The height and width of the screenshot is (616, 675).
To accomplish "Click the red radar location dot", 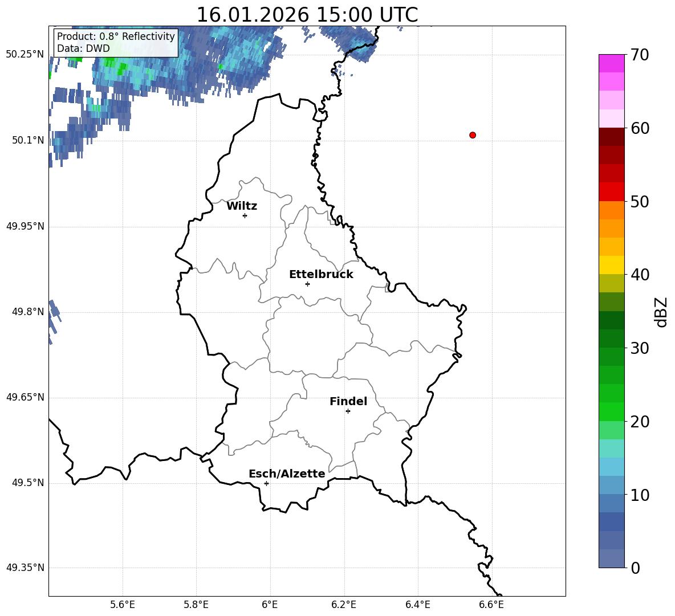I will pos(473,135).
